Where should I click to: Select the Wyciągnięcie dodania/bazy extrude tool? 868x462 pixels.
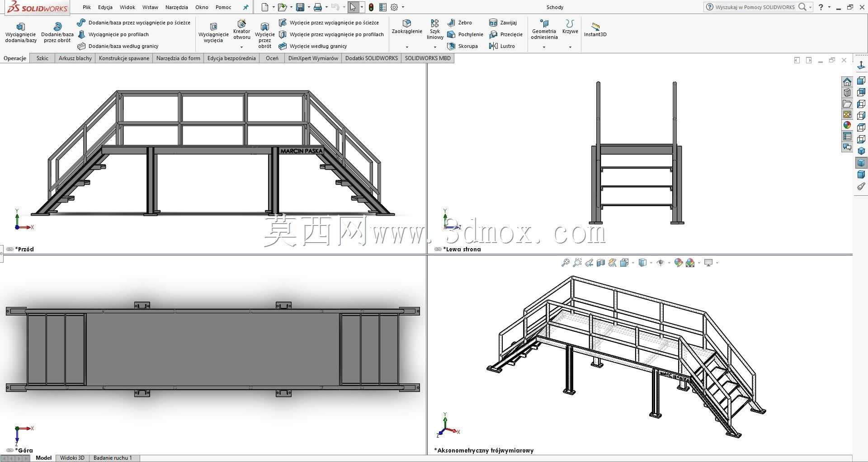[21, 33]
